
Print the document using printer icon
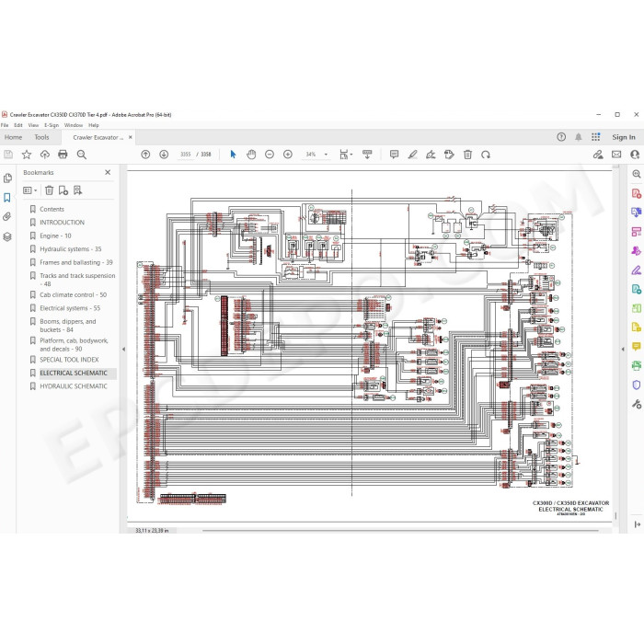click(x=63, y=155)
